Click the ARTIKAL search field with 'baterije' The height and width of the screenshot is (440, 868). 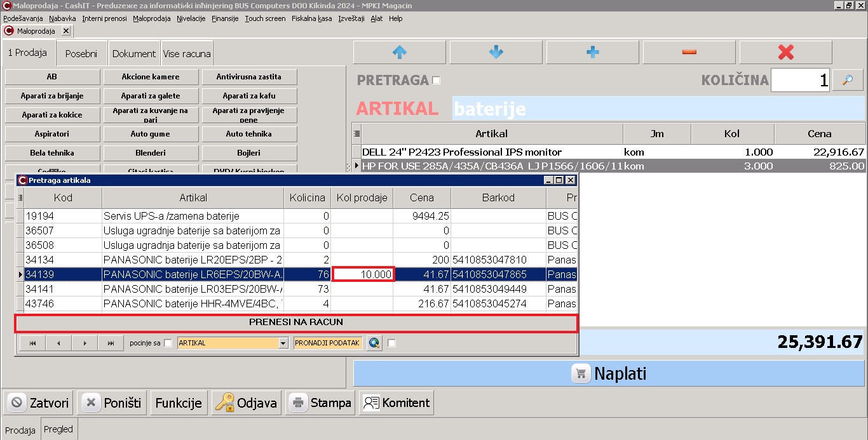658,109
